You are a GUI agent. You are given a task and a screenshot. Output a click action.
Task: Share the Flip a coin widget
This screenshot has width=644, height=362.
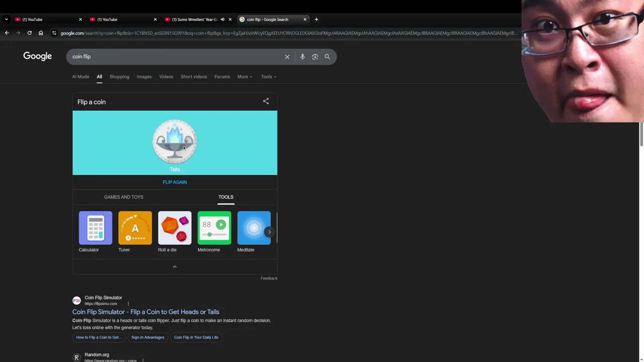(266, 102)
